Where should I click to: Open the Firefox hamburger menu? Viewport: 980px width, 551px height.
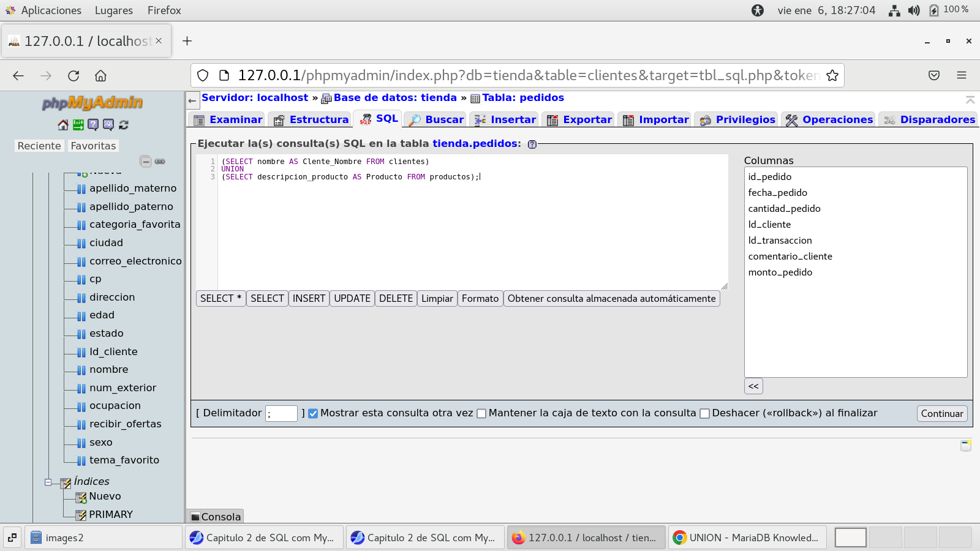coord(961,75)
